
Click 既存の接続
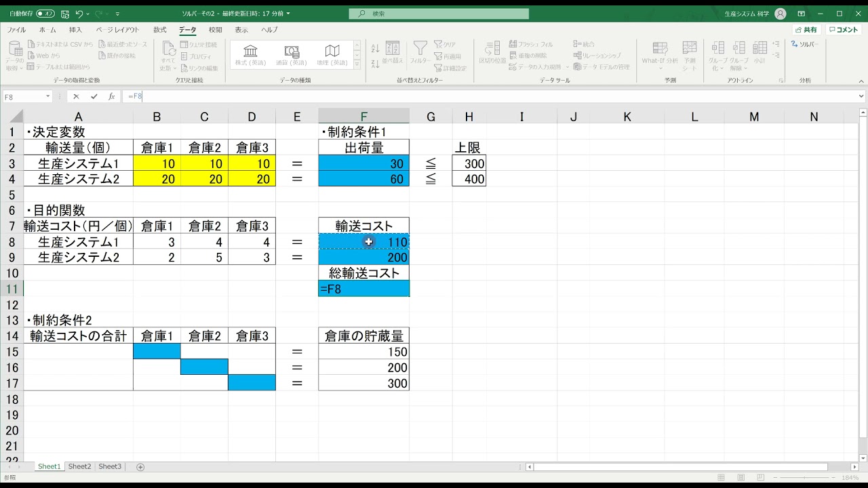click(117, 56)
